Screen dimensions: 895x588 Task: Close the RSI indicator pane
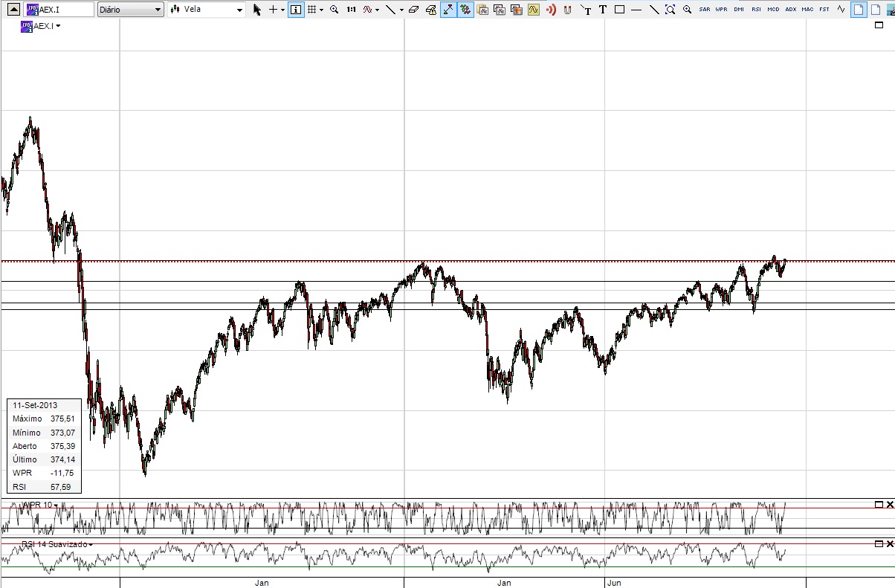[x=890, y=544]
